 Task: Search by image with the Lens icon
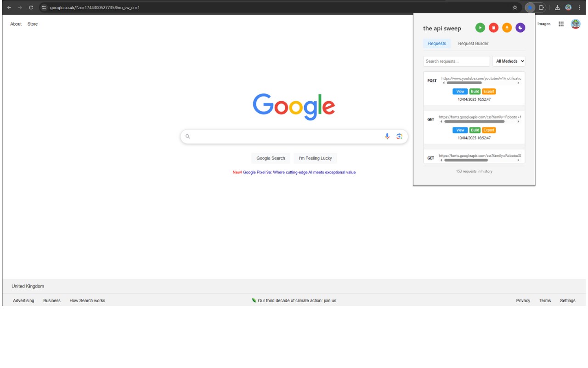tap(399, 136)
